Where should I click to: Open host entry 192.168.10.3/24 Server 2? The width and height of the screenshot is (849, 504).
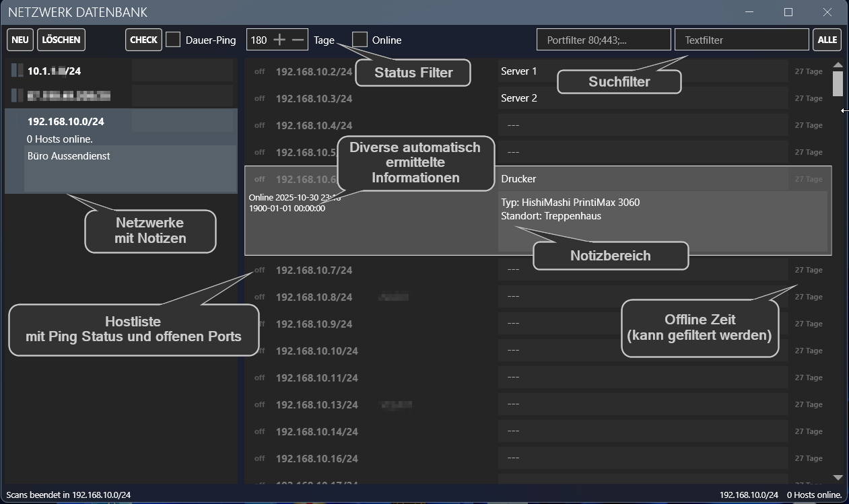click(x=314, y=98)
